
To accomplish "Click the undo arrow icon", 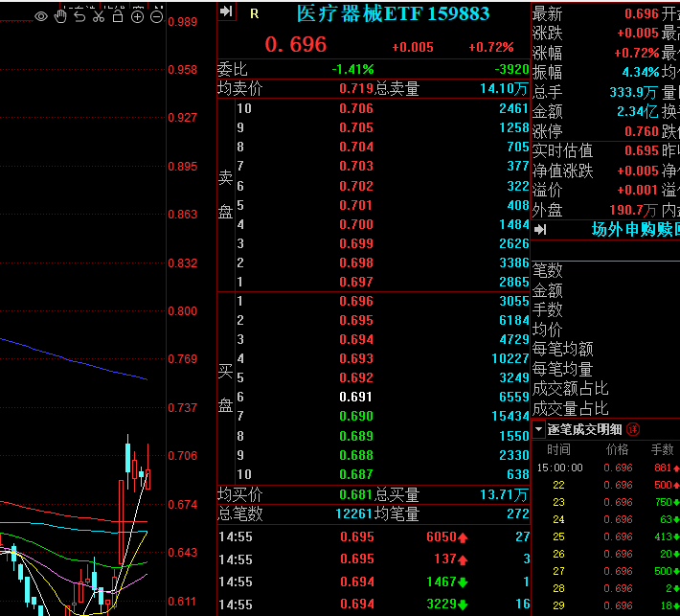I will pos(79,16).
